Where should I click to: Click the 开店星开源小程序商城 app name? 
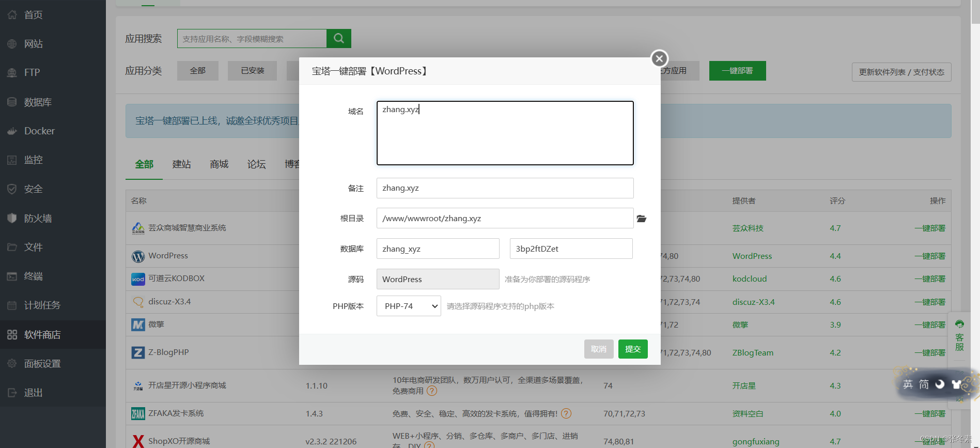187,385
